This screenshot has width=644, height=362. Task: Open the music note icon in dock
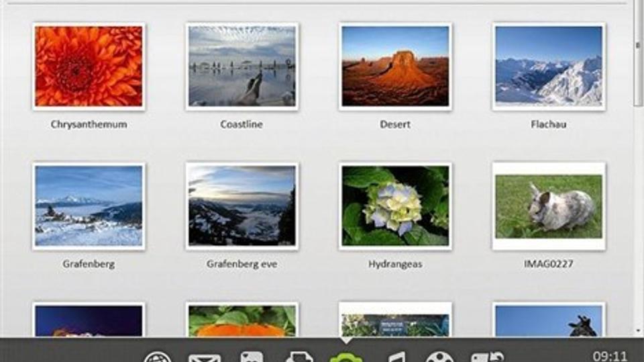coord(396,357)
